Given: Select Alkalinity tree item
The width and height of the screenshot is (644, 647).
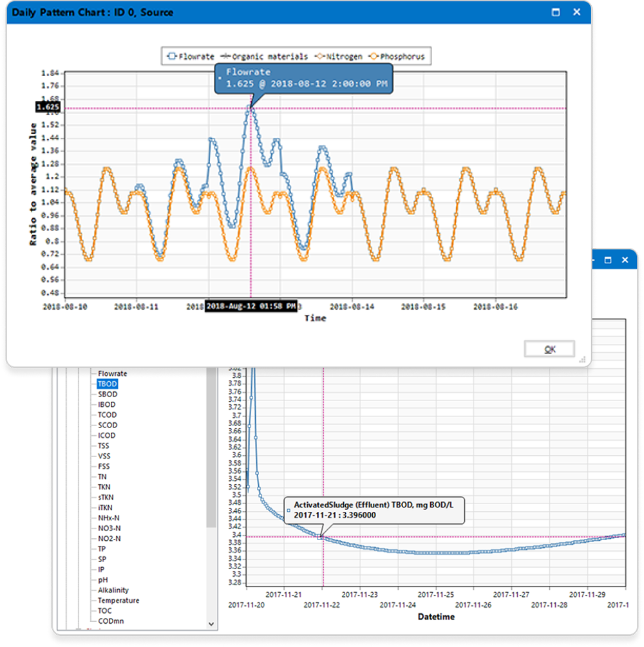Looking at the screenshot, I should tap(113, 590).
